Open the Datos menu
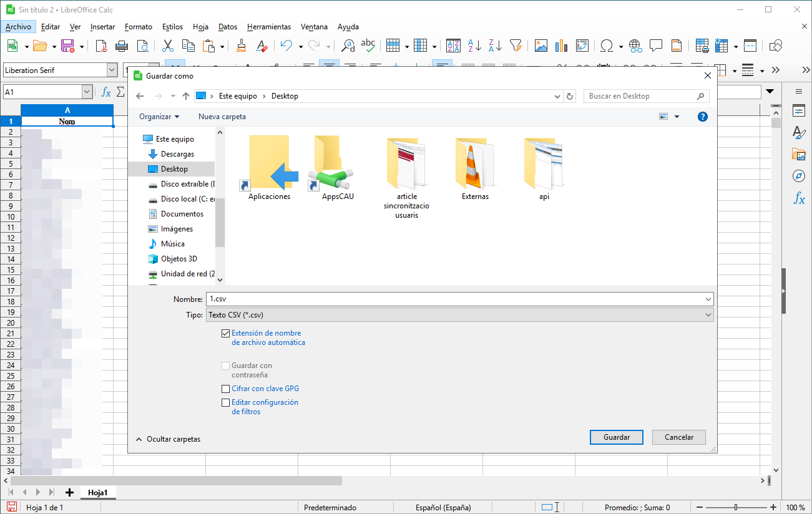Screen dimensions: 812x514 tap(228, 27)
